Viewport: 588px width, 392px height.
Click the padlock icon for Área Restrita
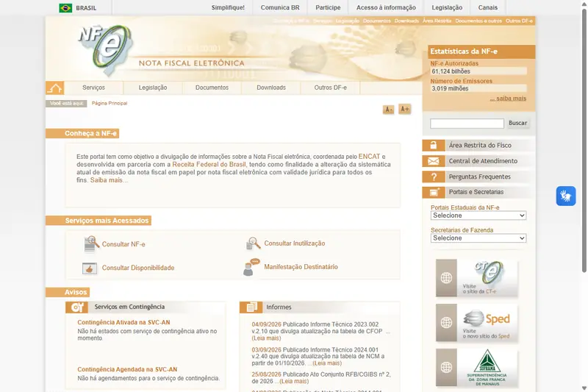pos(434,145)
